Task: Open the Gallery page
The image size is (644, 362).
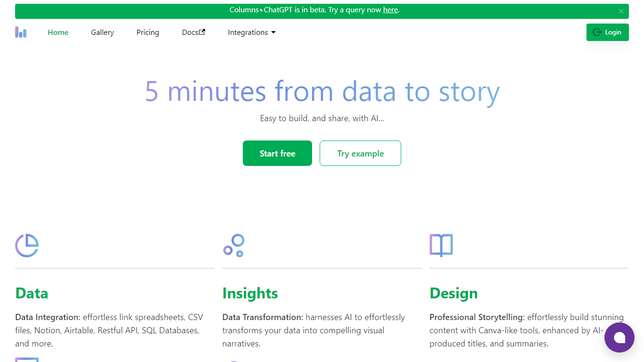Action: [102, 33]
